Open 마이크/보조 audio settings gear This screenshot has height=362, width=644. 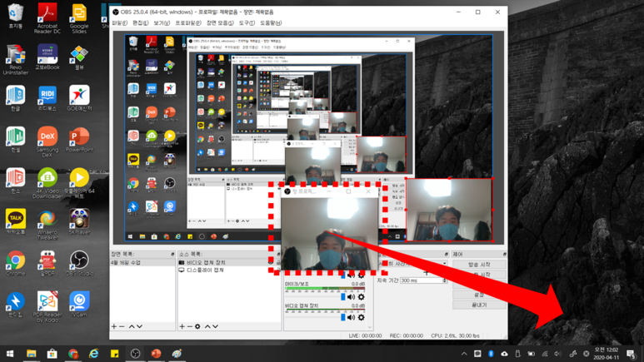[361, 297]
